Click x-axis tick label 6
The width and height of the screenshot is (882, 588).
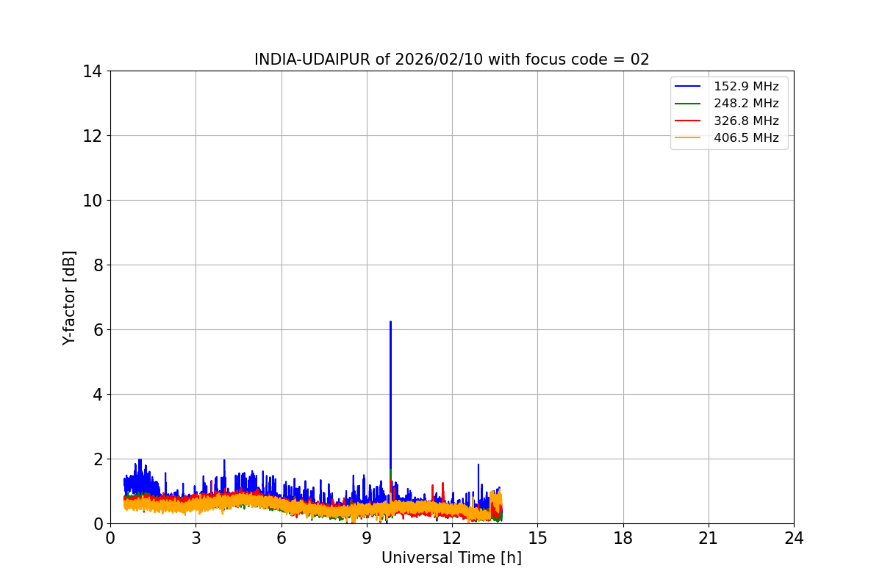click(x=281, y=538)
